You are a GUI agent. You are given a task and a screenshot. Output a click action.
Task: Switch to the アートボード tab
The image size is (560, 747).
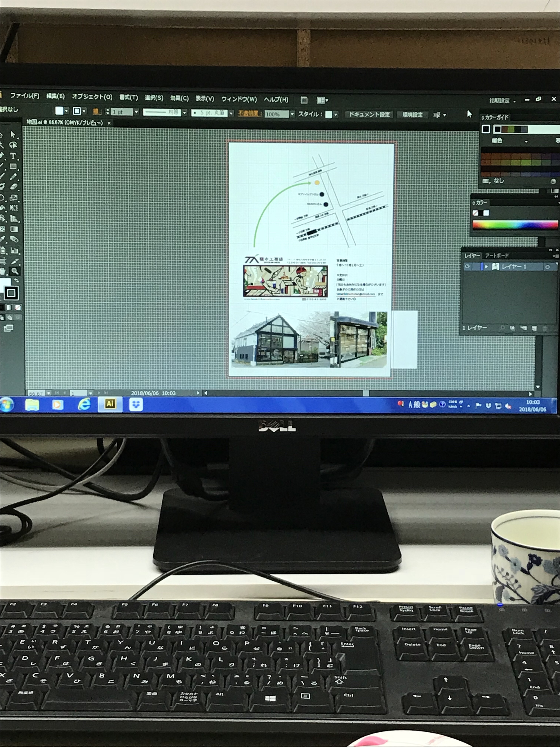pos(496,256)
